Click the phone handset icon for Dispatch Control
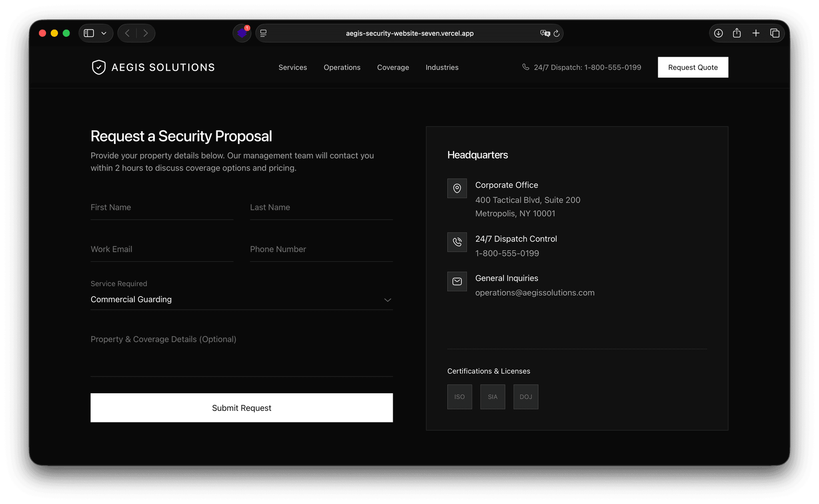 457,242
